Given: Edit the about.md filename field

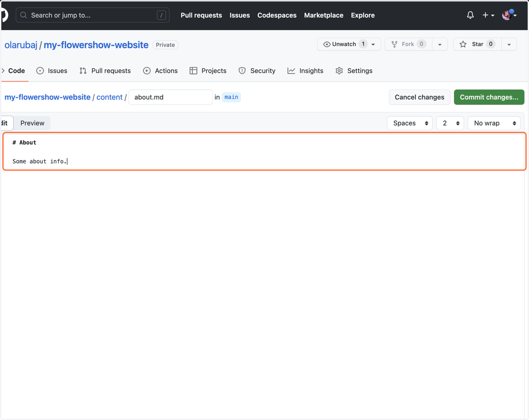Looking at the screenshot, I should click(171, 97).
